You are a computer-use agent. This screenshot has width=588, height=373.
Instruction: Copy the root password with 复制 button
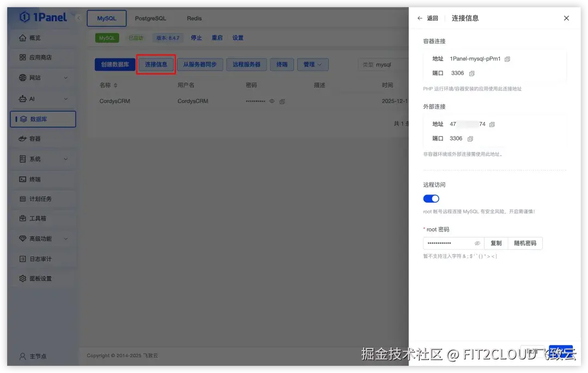coord(496,243)
